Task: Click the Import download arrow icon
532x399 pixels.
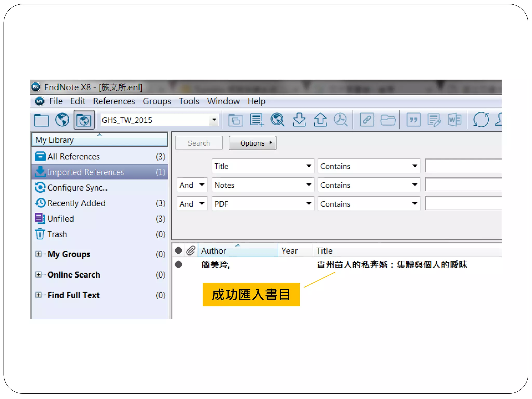Action: point(299,120)
